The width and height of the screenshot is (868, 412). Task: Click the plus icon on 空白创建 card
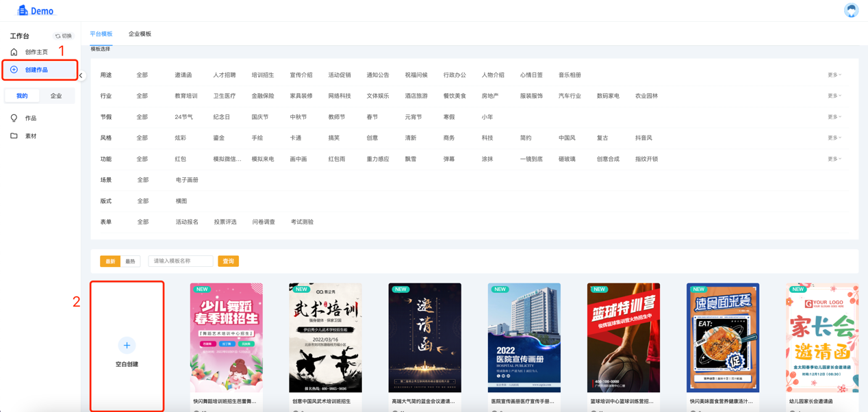point(127,346)
